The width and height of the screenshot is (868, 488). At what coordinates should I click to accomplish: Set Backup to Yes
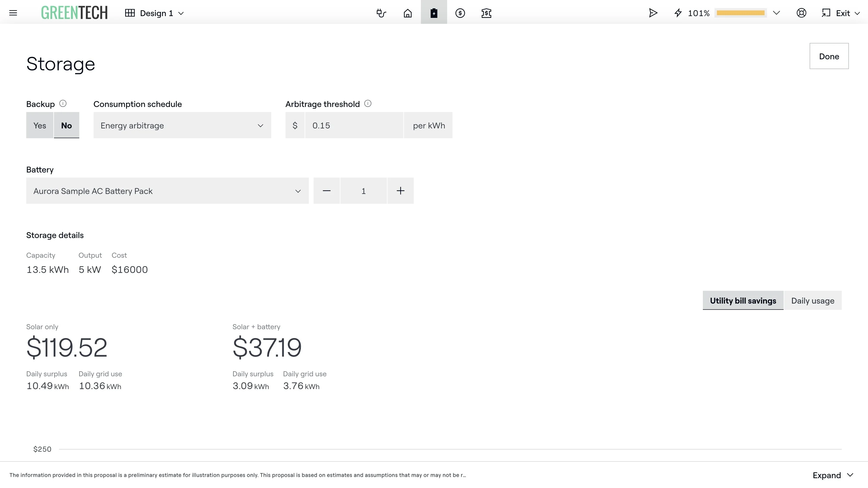click(x=40, y=125)
